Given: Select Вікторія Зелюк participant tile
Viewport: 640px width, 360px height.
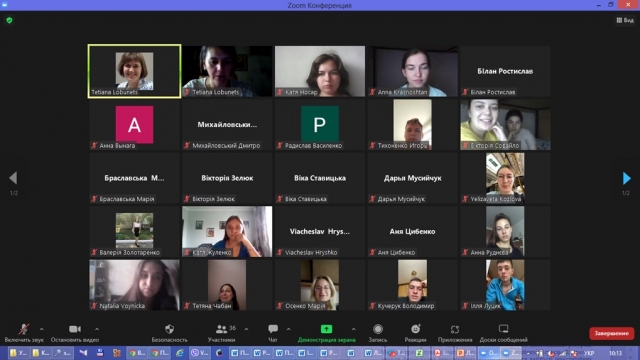Looking at the screenshot, I should 227,178.
